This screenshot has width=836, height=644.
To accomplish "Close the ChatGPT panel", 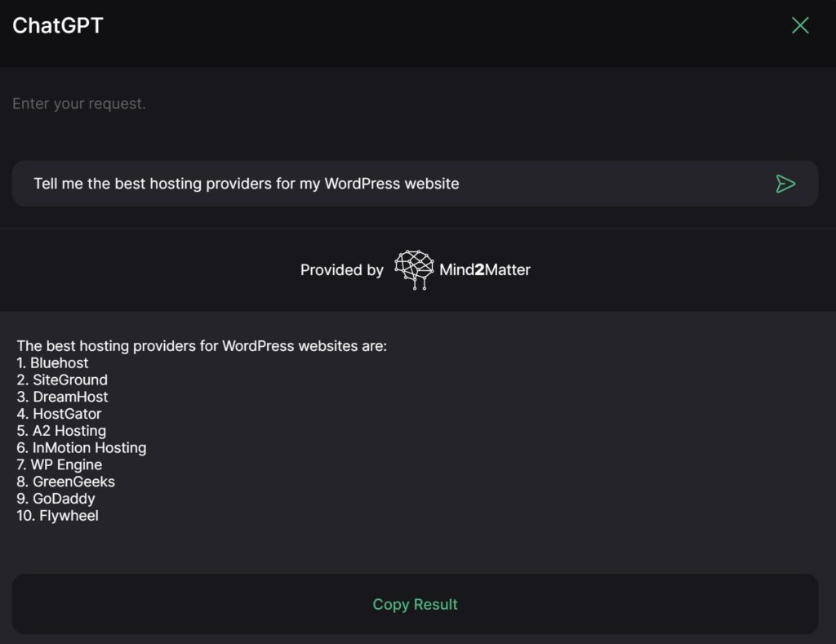I will coord(799,25).
